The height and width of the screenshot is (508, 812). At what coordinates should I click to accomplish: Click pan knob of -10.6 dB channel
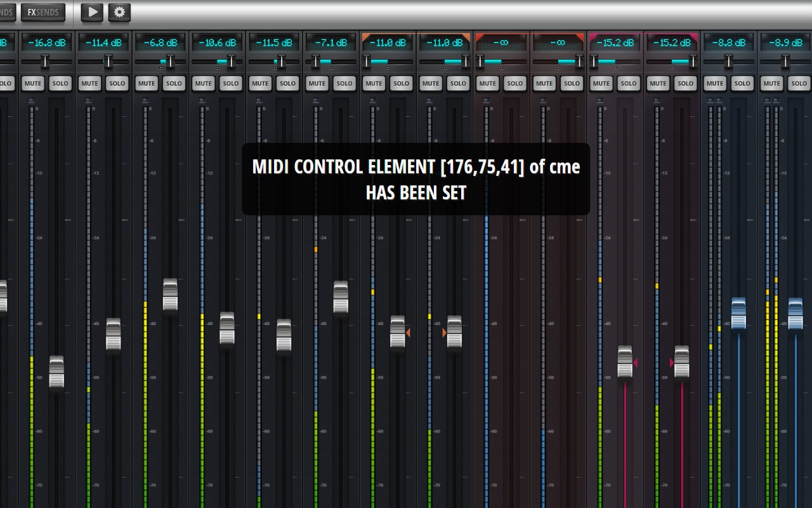231,62
